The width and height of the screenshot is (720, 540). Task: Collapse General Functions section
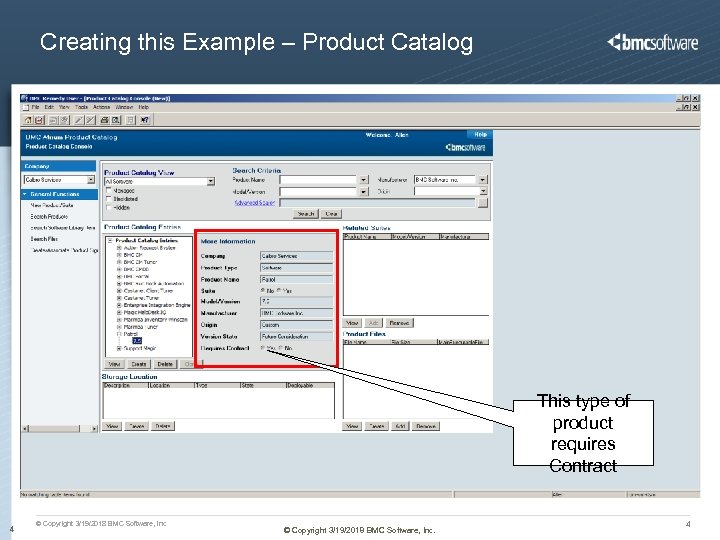click(25, 194)
